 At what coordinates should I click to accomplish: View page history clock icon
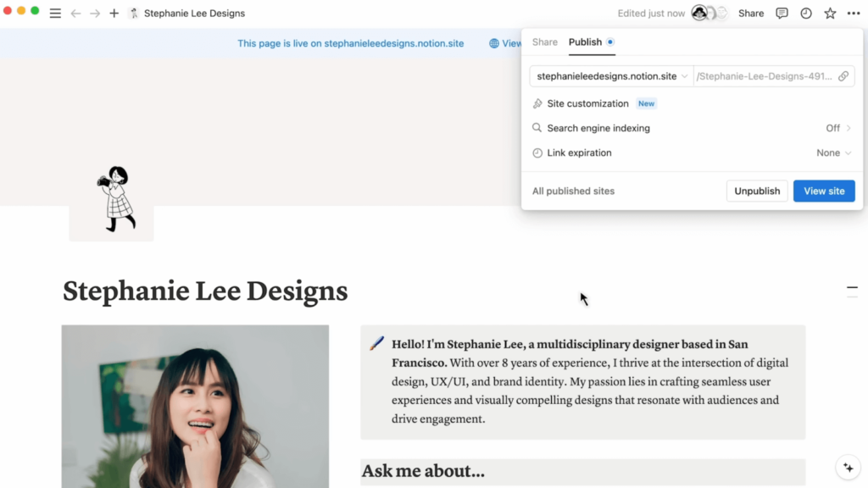[806, 14]
